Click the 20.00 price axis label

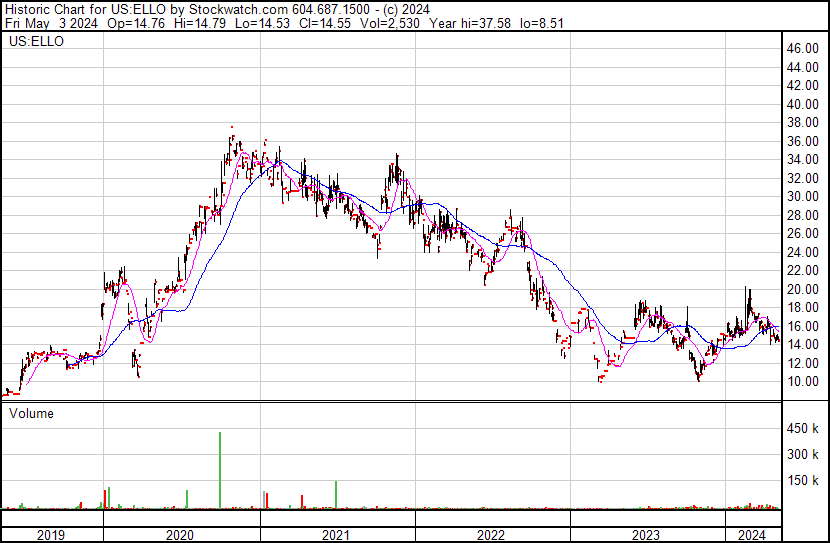tap(802, 289)
